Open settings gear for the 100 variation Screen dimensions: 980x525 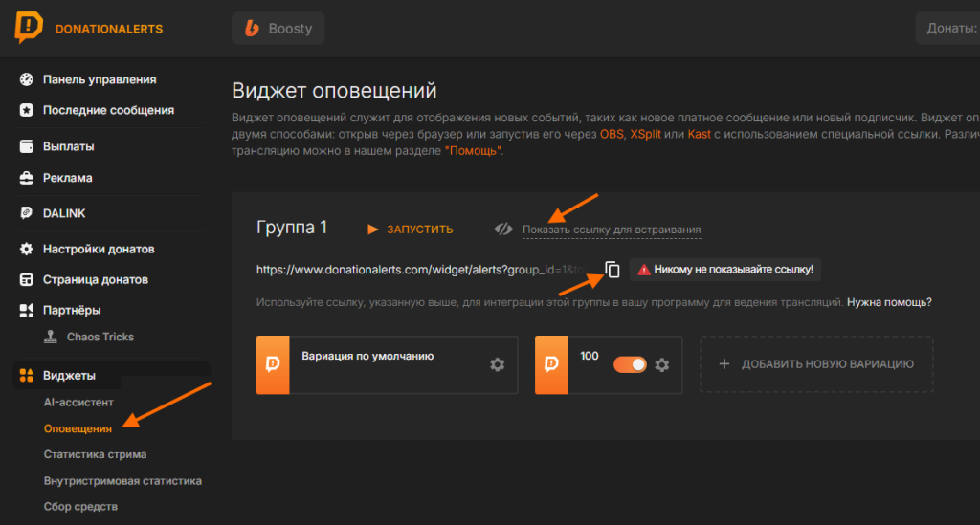click(x=662, y=364)
